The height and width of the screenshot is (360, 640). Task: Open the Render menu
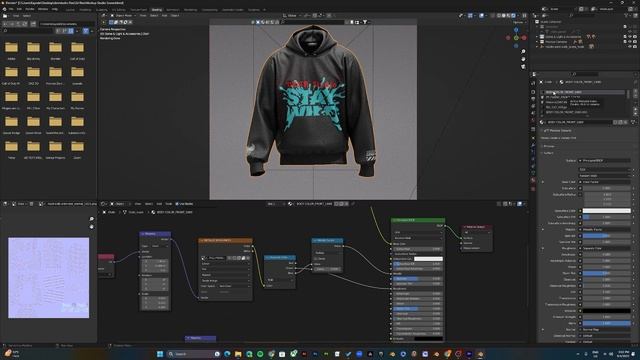(30, 9)
